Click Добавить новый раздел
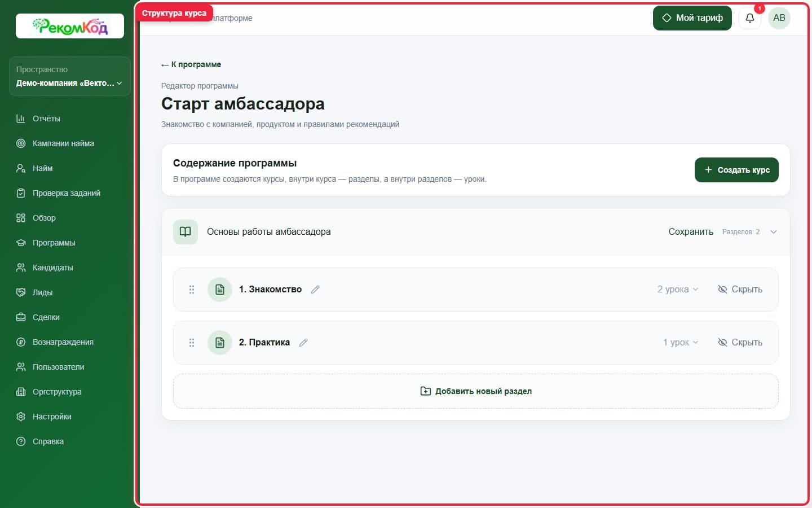The image size is (812, 508). pyautogui.click(x=476, y=391)
